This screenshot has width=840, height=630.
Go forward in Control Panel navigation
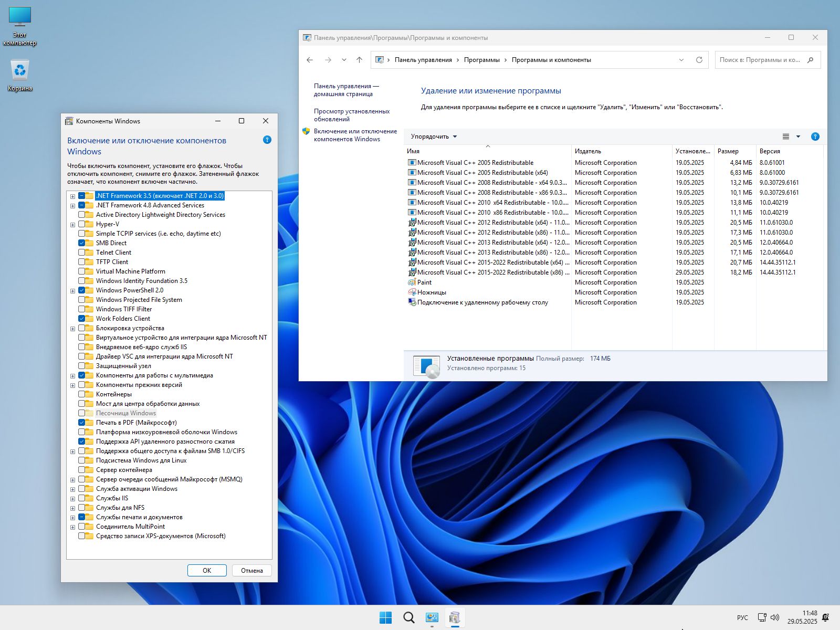click(x=328, y=60)
